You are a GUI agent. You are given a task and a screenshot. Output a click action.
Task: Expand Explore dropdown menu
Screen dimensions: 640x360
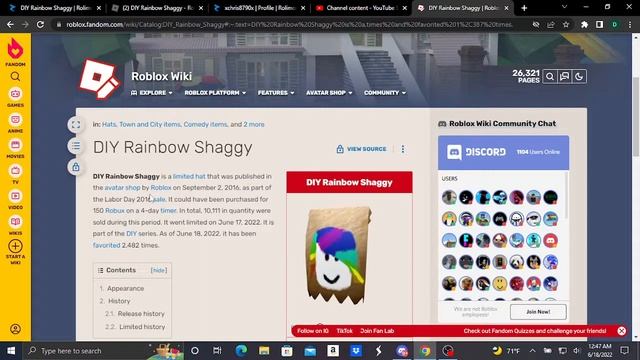tap(152, 93)
